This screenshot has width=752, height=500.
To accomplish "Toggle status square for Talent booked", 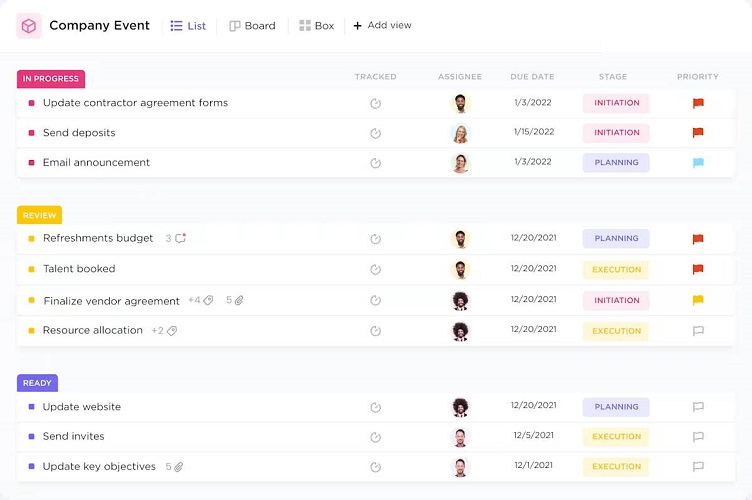I will (x=32, y=269).
